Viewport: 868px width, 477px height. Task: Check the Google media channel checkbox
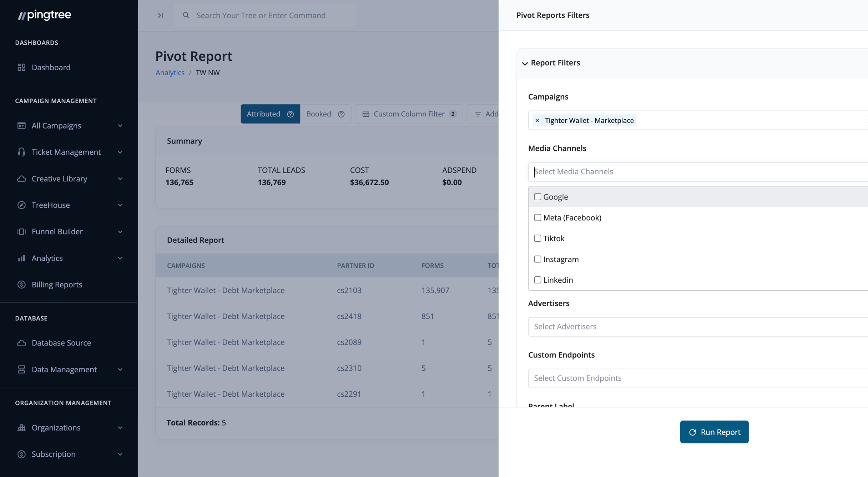click(538, 197)
